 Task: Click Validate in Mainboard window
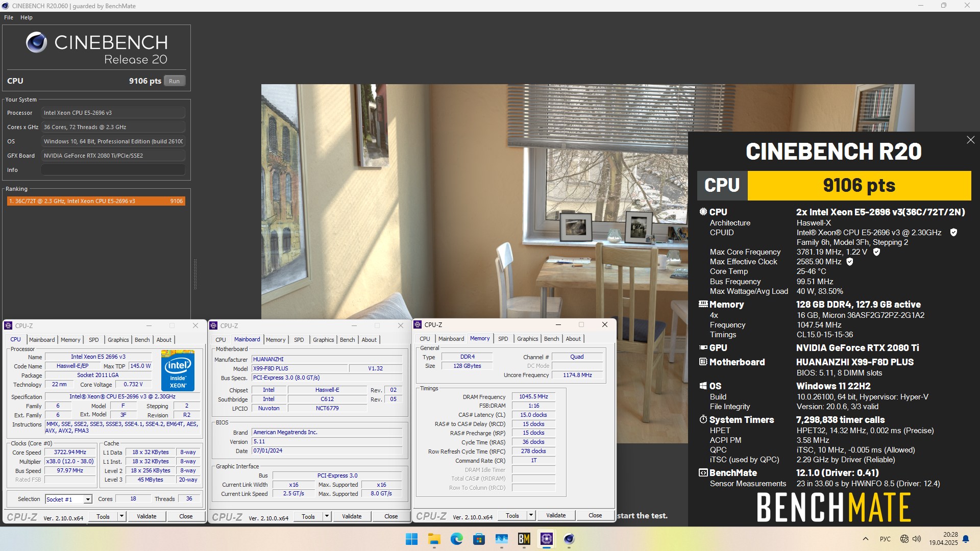[352, 516]
